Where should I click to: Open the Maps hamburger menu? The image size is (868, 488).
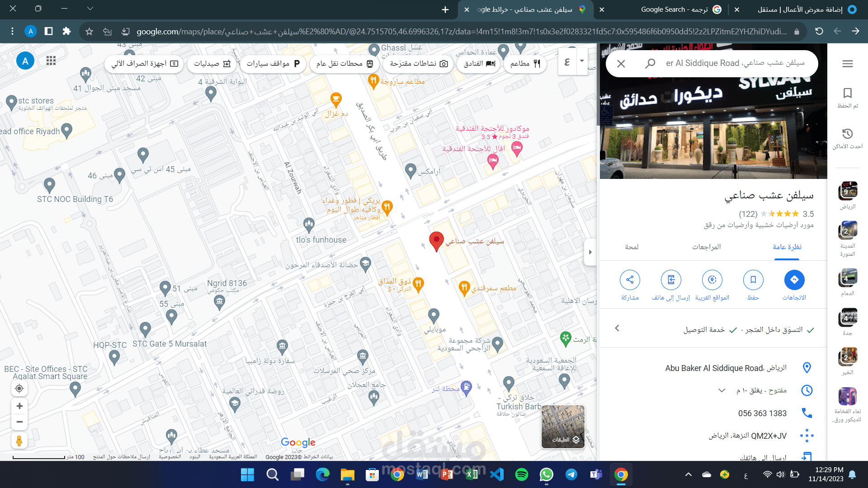coord(848,64)
